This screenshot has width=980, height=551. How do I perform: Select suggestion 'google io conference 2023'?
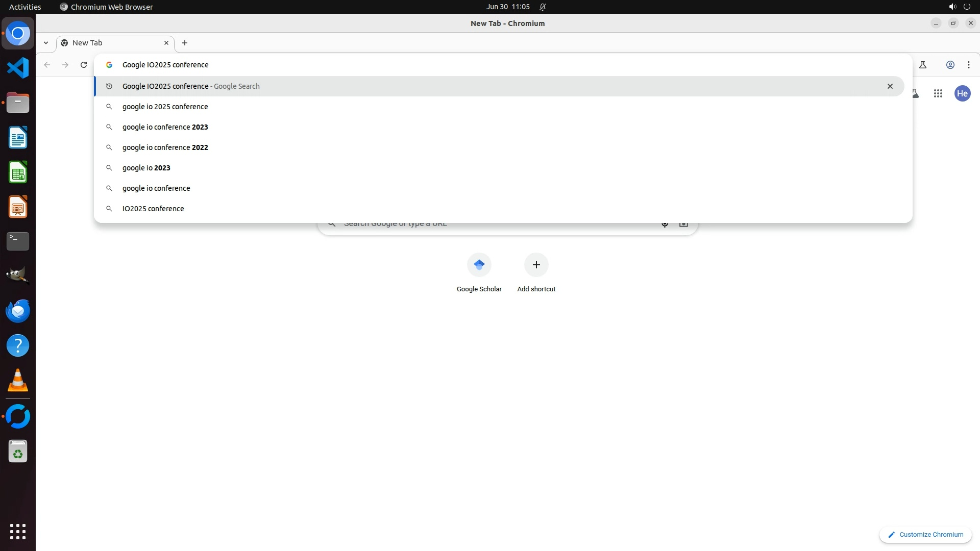pyautogui.click(x=165, y=127)
